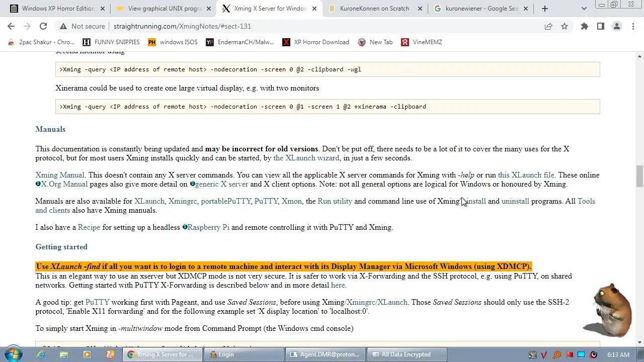This screenshot has width=644, height=362.
Task: Open the Xmingrc manual link
Action: click(x=183, y=201)
